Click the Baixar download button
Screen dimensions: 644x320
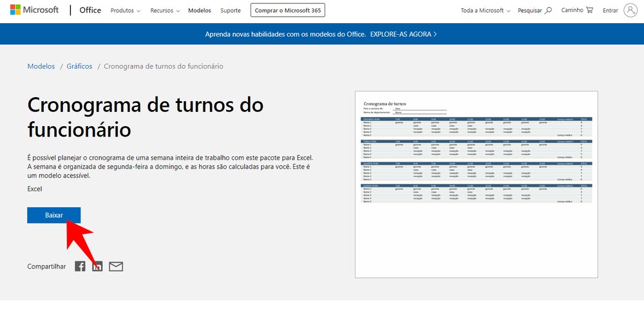coord(54,215)
